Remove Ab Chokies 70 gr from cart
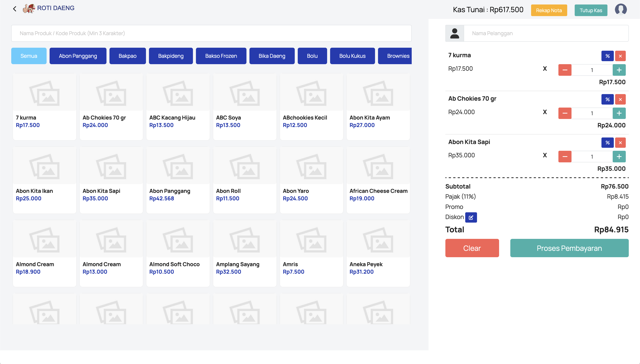This screenshot has width=640, height=364. 620,100
